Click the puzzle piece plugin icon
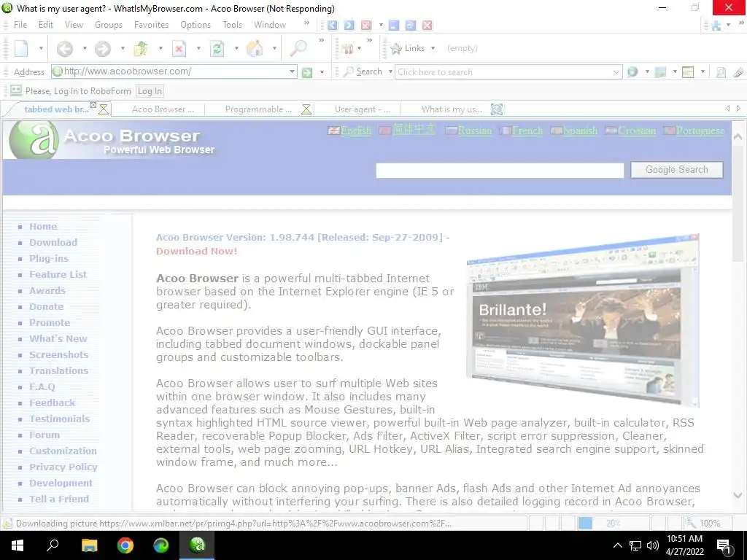 (716, 26)
